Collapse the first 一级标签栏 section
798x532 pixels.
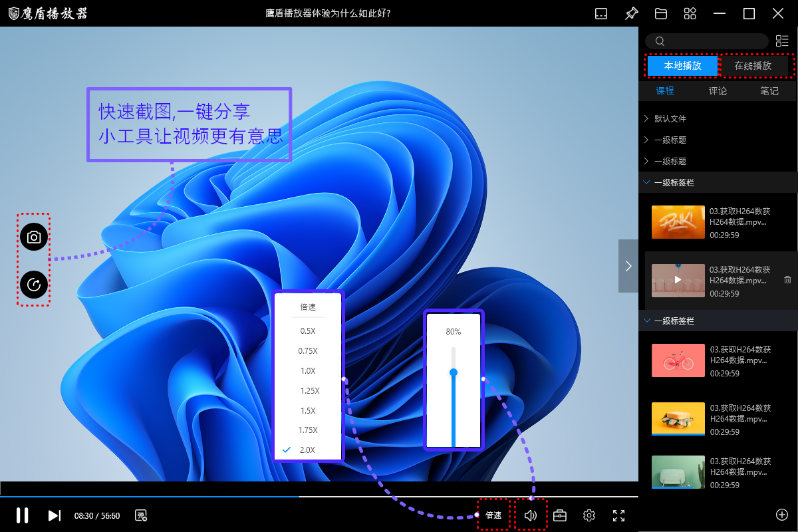(x=646, y=182)
